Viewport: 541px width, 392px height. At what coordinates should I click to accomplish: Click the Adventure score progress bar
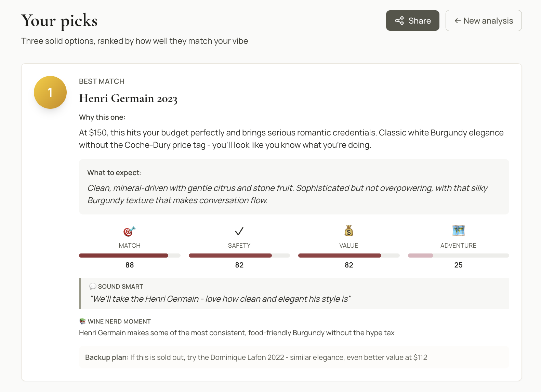458,256
